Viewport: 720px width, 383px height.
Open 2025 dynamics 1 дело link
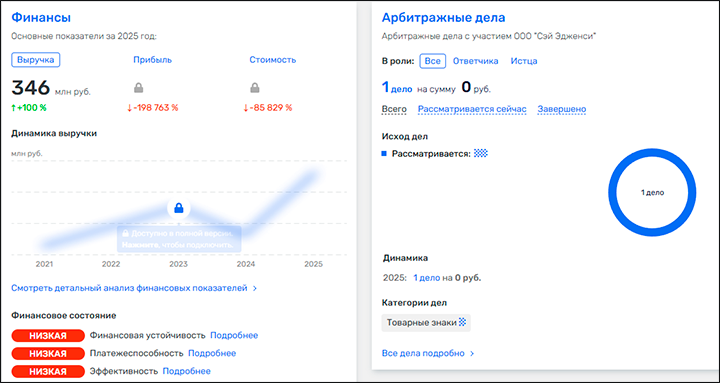427,278
